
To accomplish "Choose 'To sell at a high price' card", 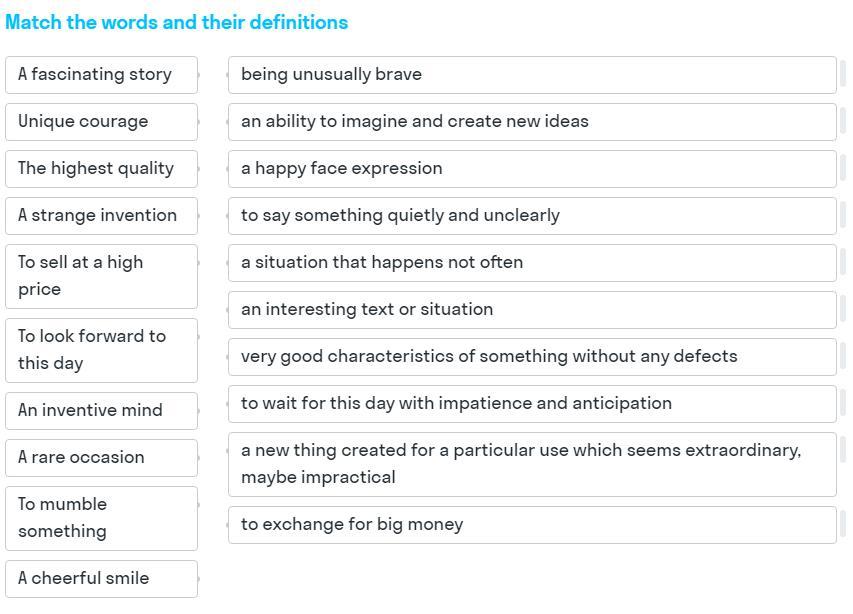I will [x=101, y=276].
